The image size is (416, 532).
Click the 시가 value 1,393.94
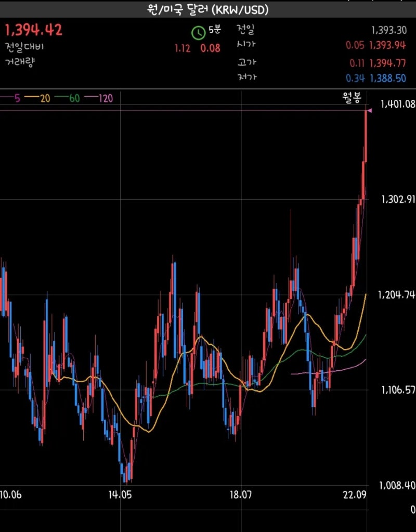click(x=387, y=45)
